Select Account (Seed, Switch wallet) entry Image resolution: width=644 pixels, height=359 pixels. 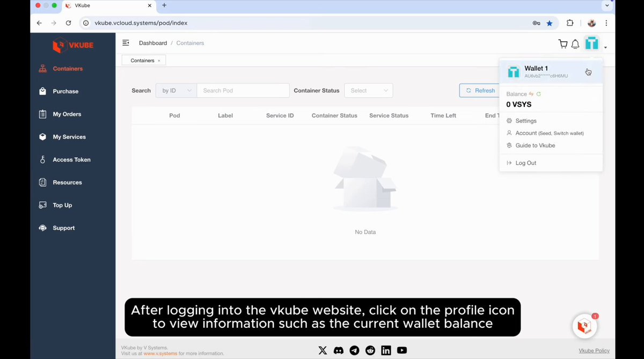(550, 133)
